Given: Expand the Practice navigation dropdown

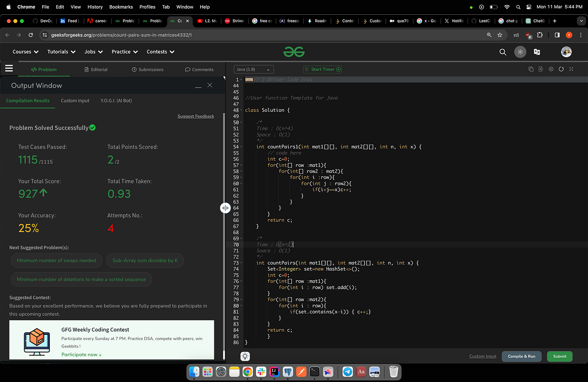Looking at the screenshot, I should 125,52.
